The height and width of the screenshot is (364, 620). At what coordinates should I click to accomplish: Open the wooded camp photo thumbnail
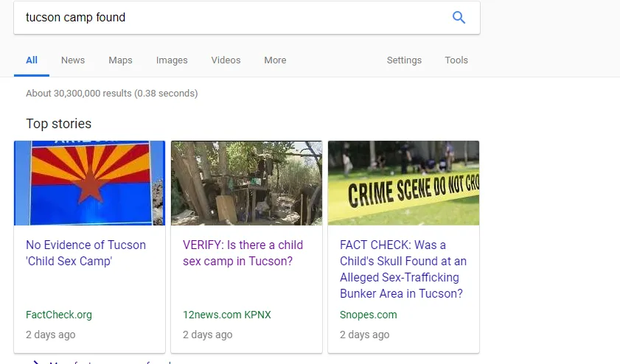tap(246, 183)
